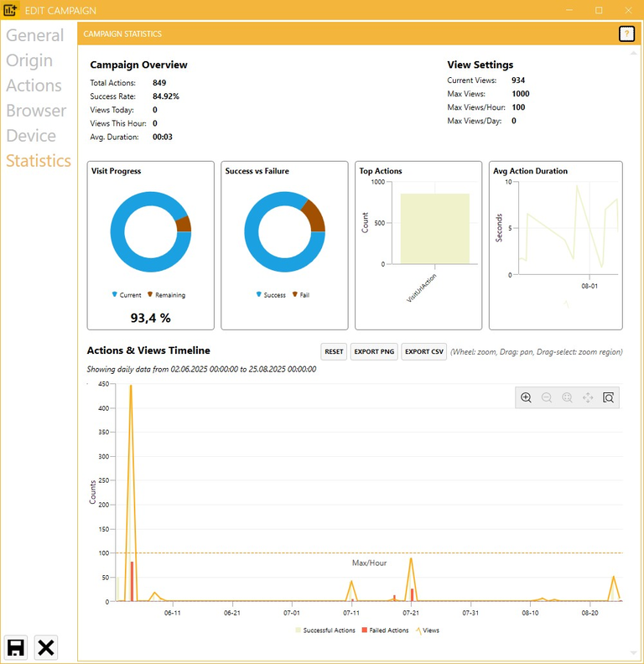Activate the zoom region selection tool
Screen dimensions: 644x664
tap(609, 397)
